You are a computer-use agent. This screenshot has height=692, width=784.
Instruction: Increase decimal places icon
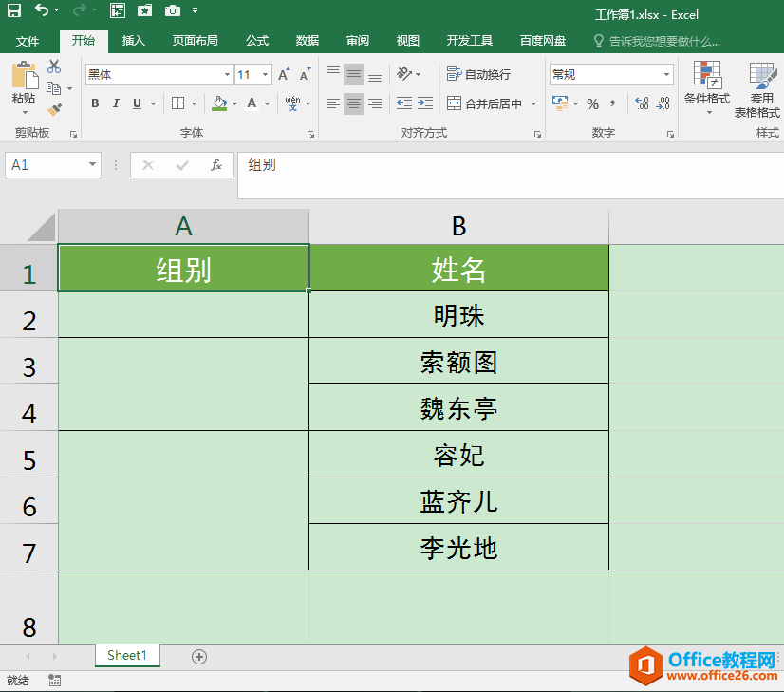[642, 103]
